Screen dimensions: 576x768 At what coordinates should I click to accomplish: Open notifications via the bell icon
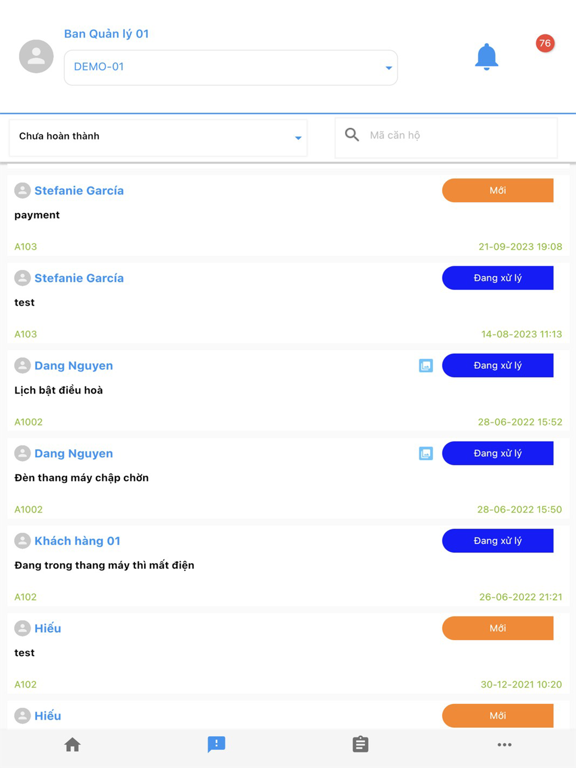[x=486, y=57]
